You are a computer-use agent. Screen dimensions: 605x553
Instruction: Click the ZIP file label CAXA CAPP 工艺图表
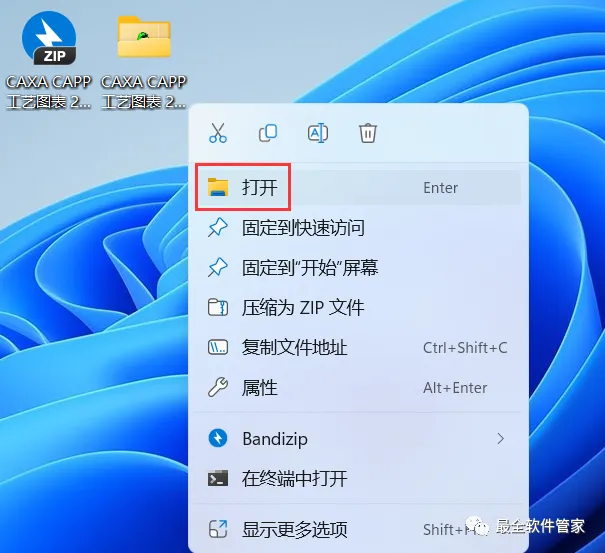click(49, 92)
